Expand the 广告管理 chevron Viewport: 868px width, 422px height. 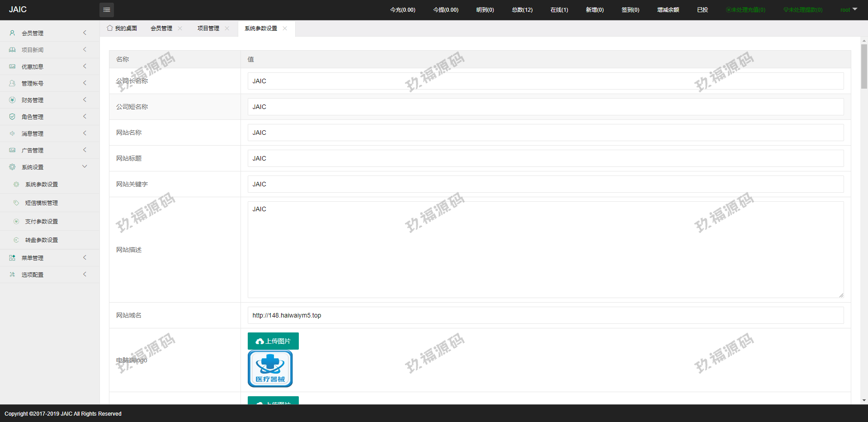pos(85,150)
